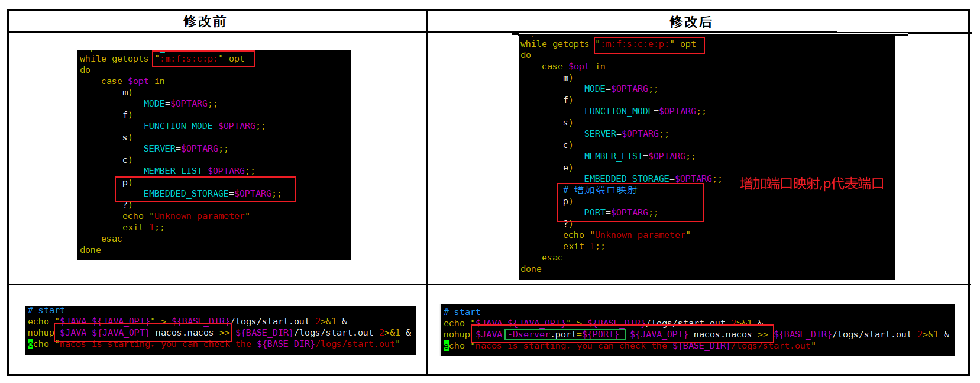Viewport: 980px width, 383px height.
Task: Click 'nohup' in the 修改前 start script
Action: point(41,333)
